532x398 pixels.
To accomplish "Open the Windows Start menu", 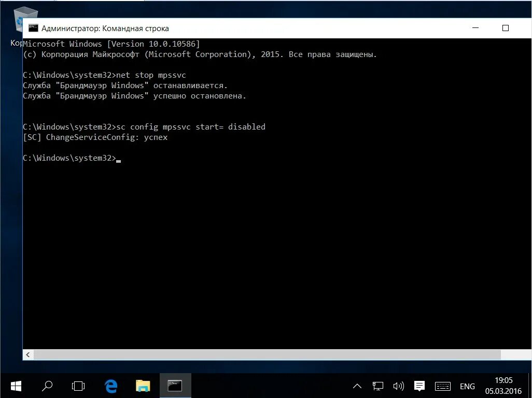I will coord(16,386).
